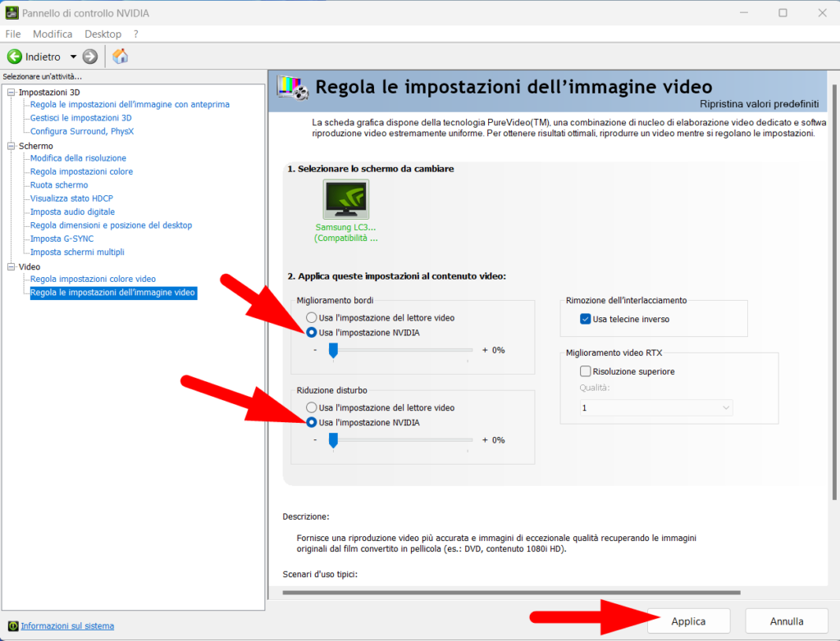Collapse the Video tree node
840x641 pixels.
[11, 266]
